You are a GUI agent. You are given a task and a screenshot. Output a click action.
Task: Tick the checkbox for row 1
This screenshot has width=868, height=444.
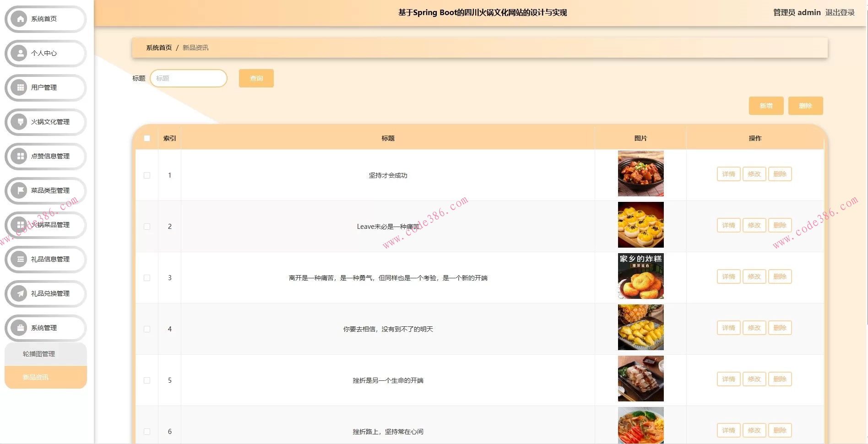click(147, 175)
